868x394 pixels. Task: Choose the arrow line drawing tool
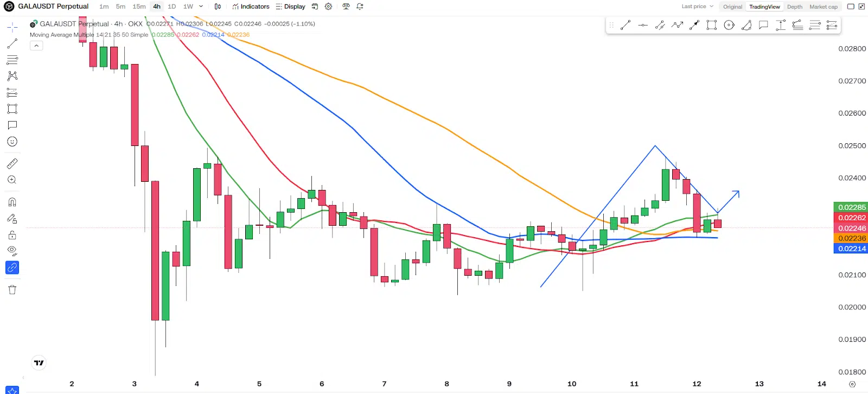coord(694,25)
